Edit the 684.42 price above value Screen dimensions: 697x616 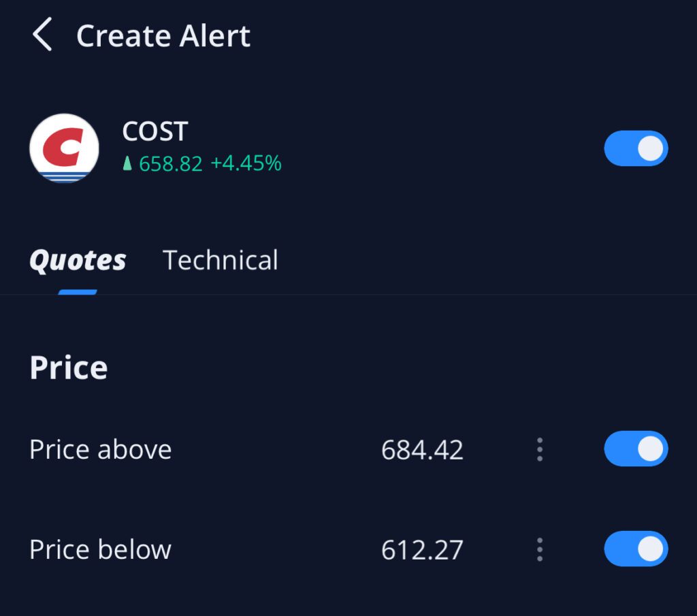[x=422, y=450]
